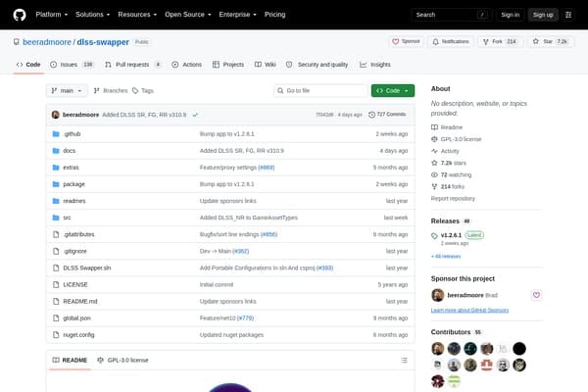
Task: Open appearance settings icon in header
Action: [x=568, y=15]
